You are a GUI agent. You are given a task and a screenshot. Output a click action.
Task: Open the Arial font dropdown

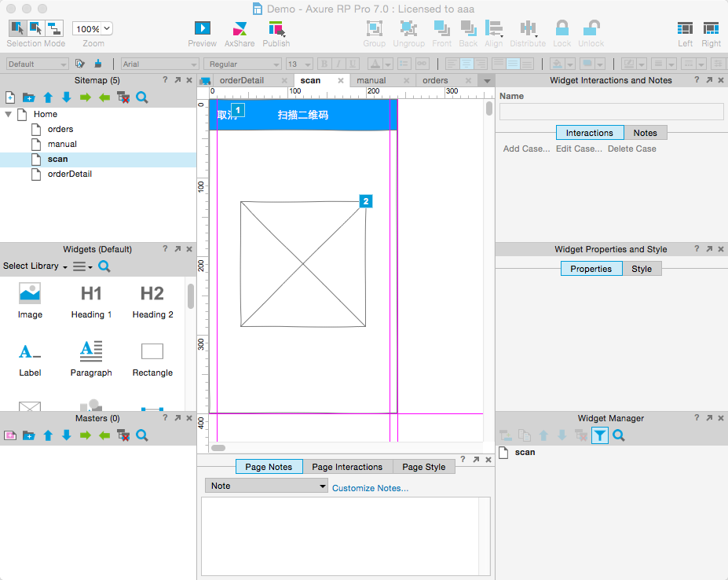[x=160, y=64]
